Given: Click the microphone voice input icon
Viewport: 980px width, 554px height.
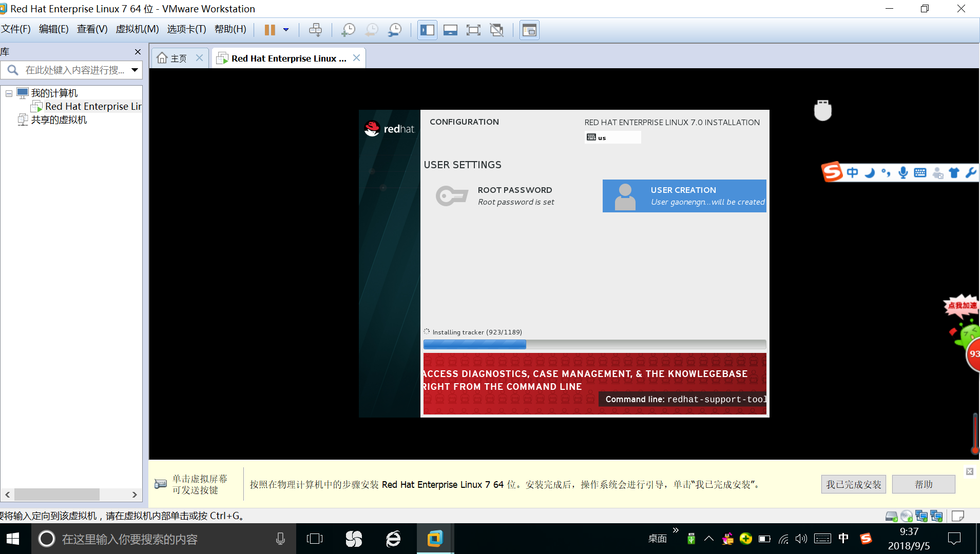Looking at the screenshot, I should (x=903, y=173).
